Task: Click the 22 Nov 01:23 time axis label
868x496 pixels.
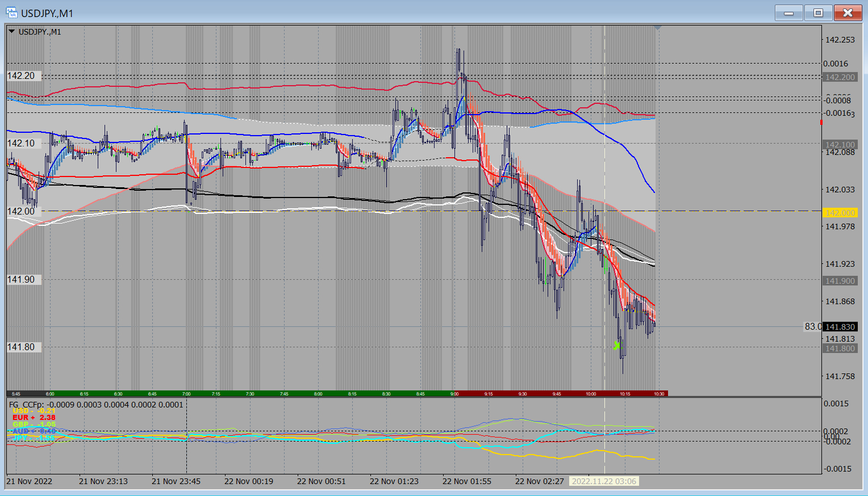Action: click(394, 481)
